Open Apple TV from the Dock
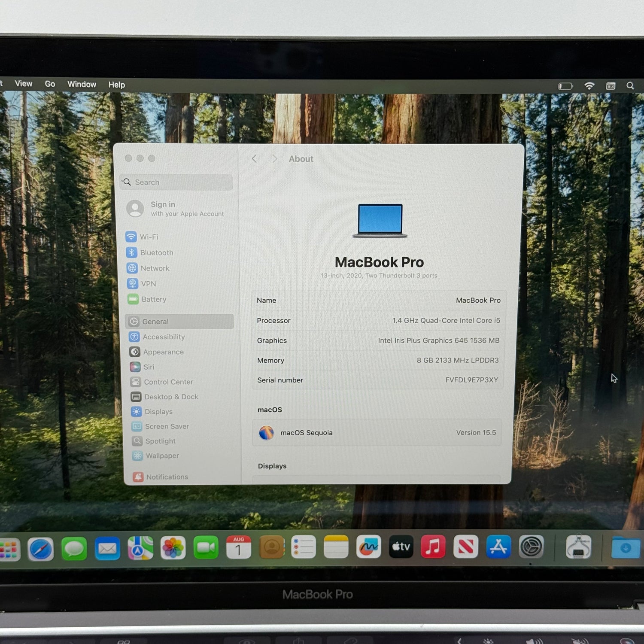The image size is (644, 644). 401,547
